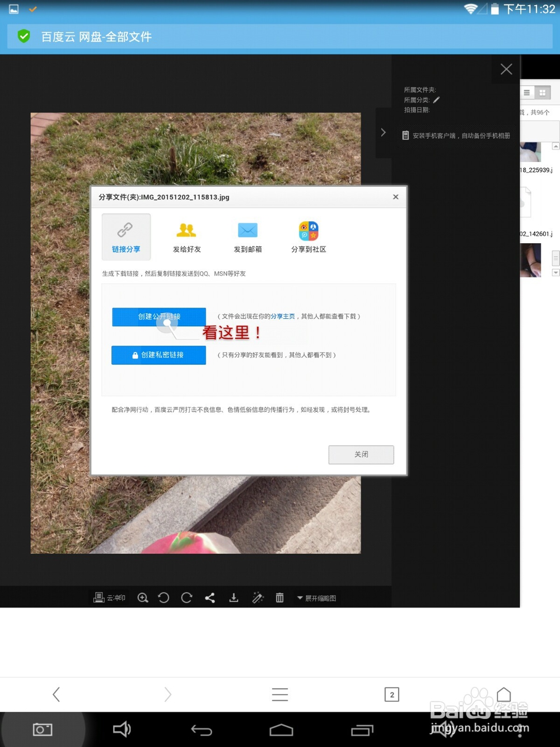This screenshot has width=560, height=747.
Task: Choose the 发到邮箱 email option
Action: pos(248,237)
